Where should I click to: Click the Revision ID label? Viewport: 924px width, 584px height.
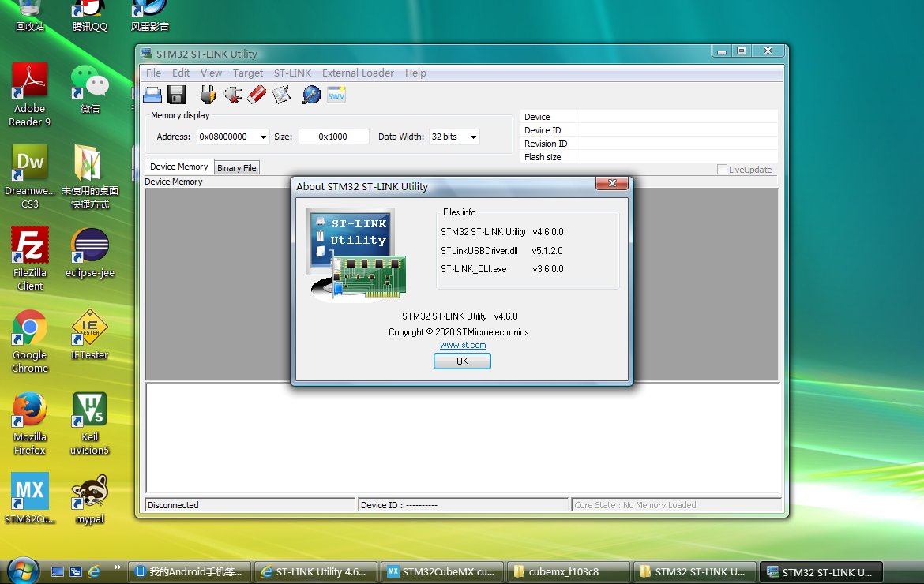tap(546, 144)
